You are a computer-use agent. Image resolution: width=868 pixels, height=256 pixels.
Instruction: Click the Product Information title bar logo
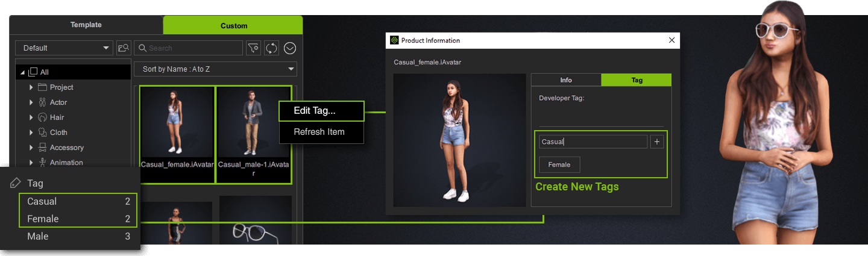[394, 40]
